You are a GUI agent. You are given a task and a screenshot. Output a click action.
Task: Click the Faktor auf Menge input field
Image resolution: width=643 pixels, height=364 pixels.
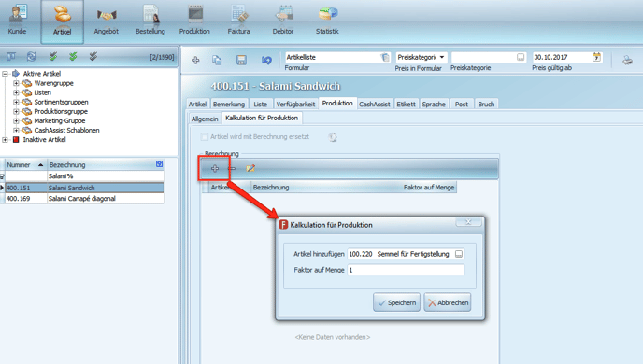coord(406,270)
